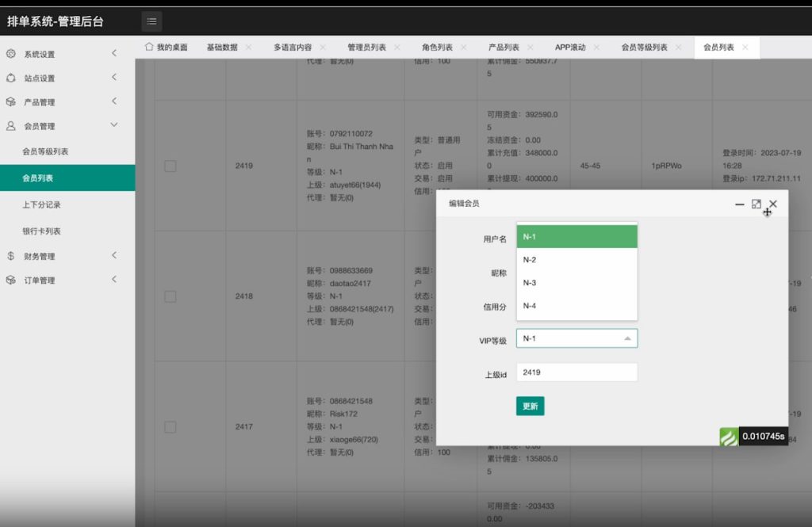
Task: Switch to the 管理员列表 tab
Action: pos(366,47)
